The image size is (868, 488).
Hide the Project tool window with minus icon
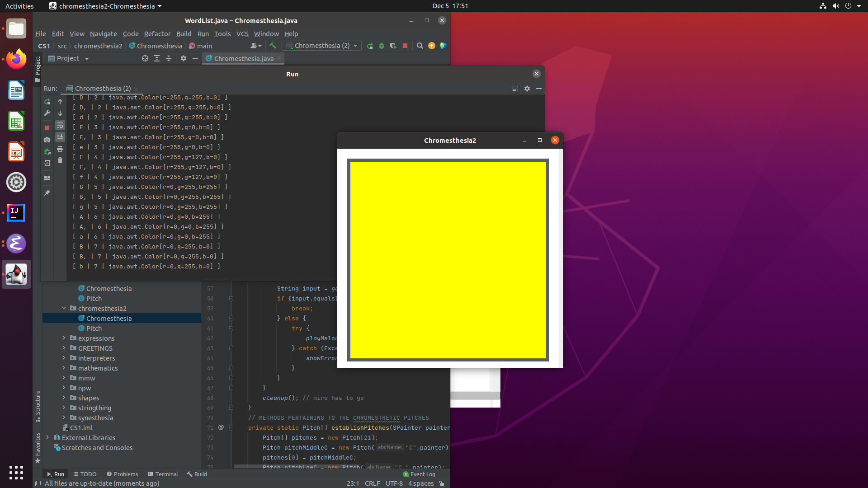195,58
